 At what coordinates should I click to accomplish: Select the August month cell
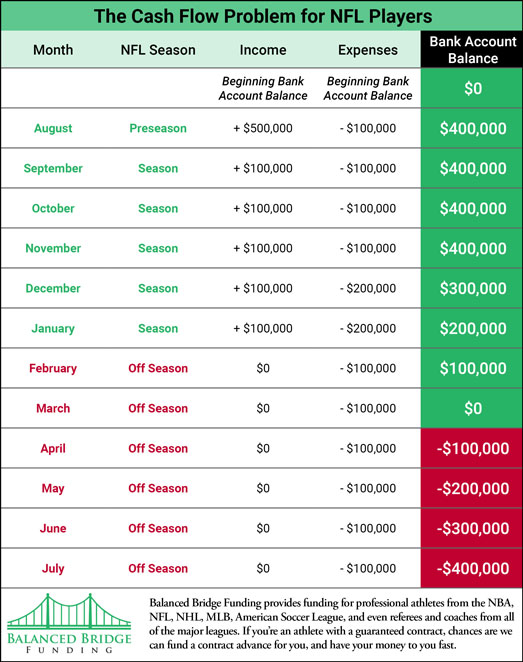point(53,128)
